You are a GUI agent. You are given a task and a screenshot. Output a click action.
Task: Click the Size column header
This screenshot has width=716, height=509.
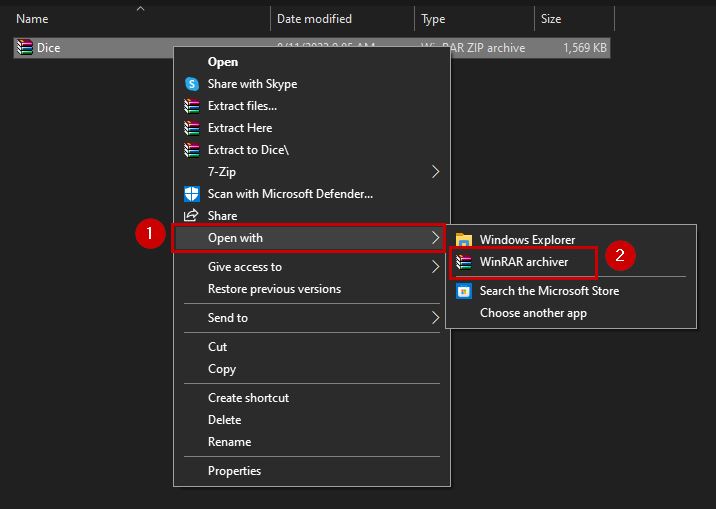(551, 19)
